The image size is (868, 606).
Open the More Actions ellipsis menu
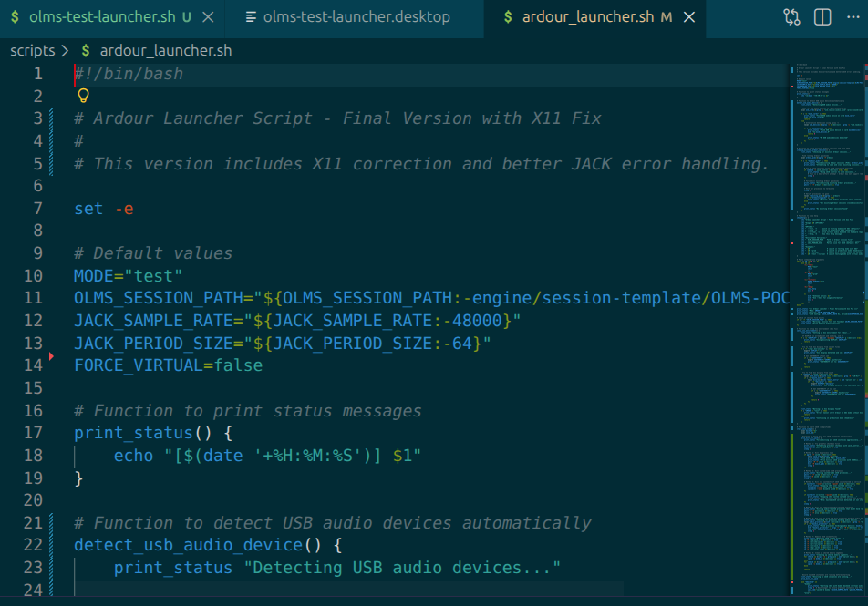(x=852, y=16)
